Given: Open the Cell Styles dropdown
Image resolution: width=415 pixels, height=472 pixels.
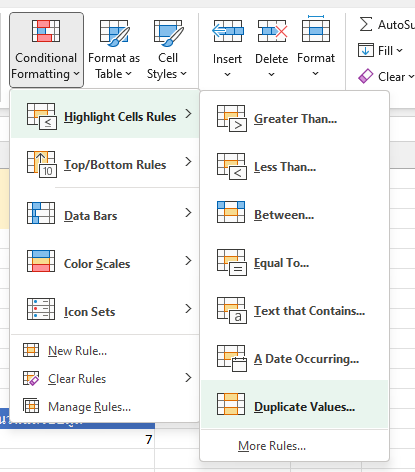Looking at the screenshot, I should pyautogui.click(x=168, y=50).
